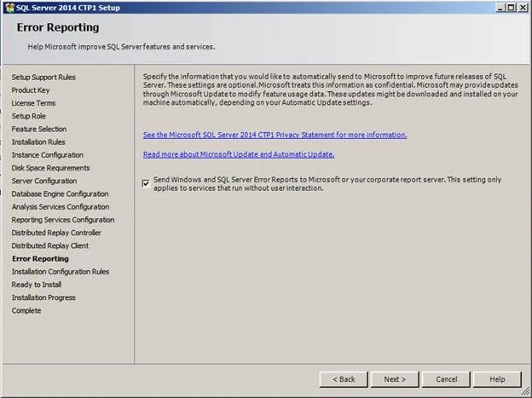
Task: Select Server Configuration step
Action: click(x=44, y=181)
